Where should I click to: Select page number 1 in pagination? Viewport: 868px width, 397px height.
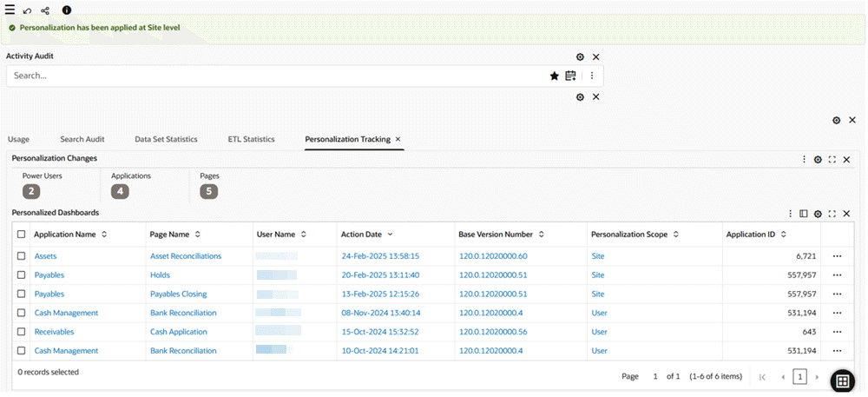pyautogui.click(x=800, y=377)
